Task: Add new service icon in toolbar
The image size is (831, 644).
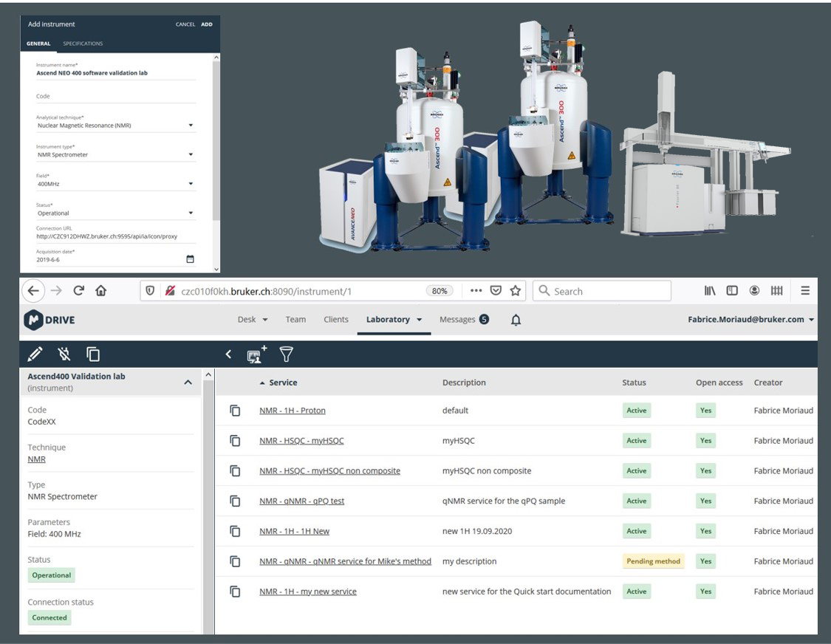Action: (x=256, y=354)
